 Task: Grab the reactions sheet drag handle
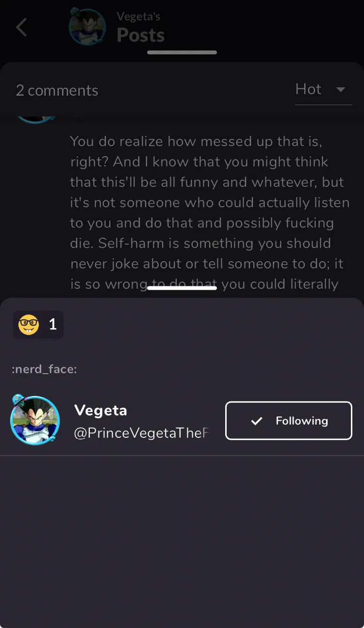coord(182,288)
